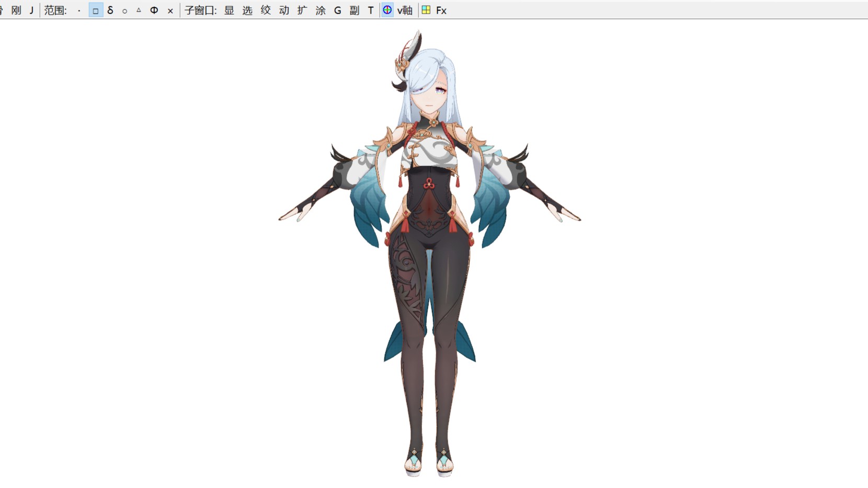Open the G sub-window
Screen dimensions: 868x488
(338, 10)
